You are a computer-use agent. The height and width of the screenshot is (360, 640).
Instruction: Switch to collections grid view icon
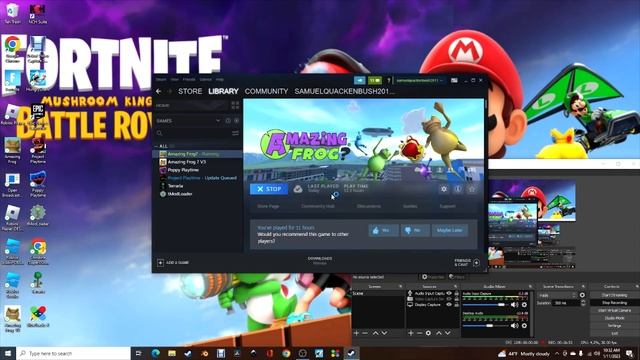click(x=235, y=106)
